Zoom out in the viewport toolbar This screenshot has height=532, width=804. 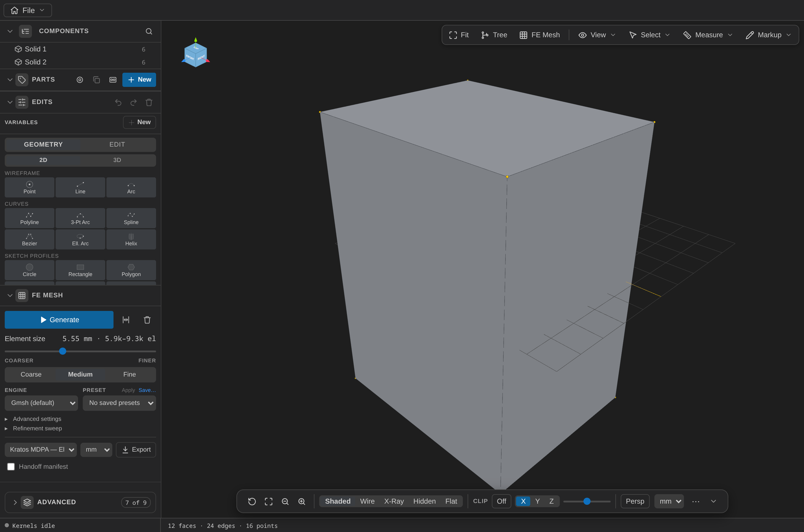285,502
